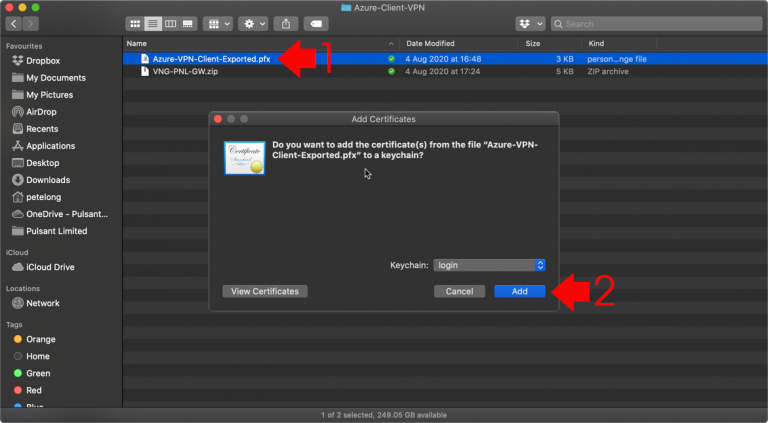This screenshot has height=423, width=768.
Task: Switch Finder to column view
Action: (x=170, y=24)
